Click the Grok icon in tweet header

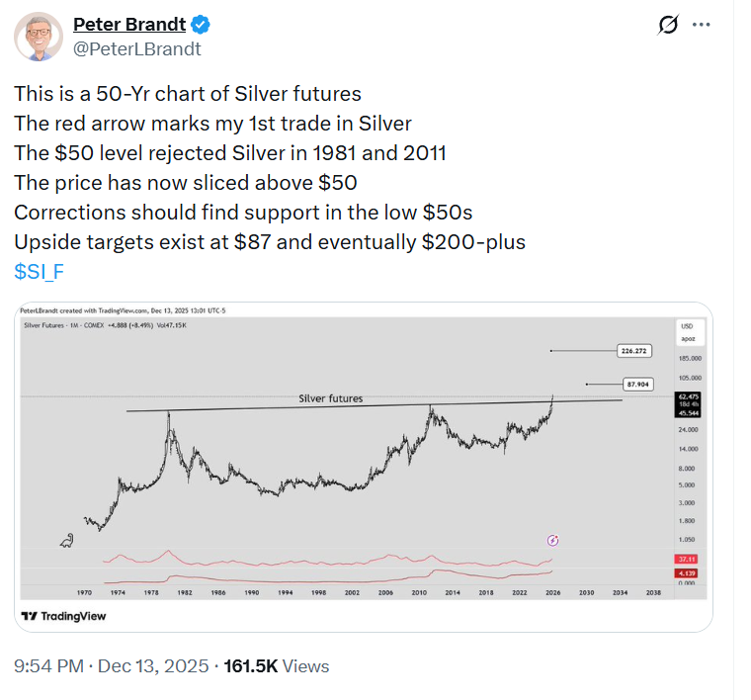[667, 25]
